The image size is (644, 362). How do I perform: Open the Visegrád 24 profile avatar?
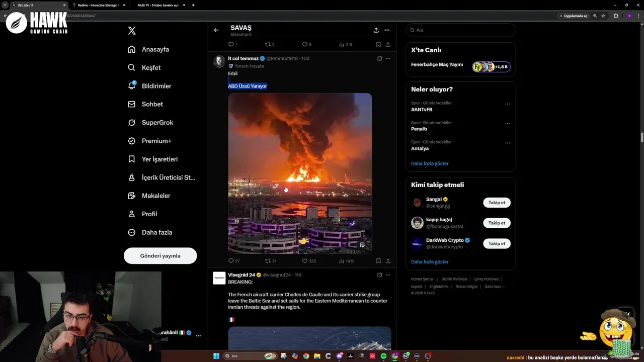pyautogui.click(x=219, y=278)
